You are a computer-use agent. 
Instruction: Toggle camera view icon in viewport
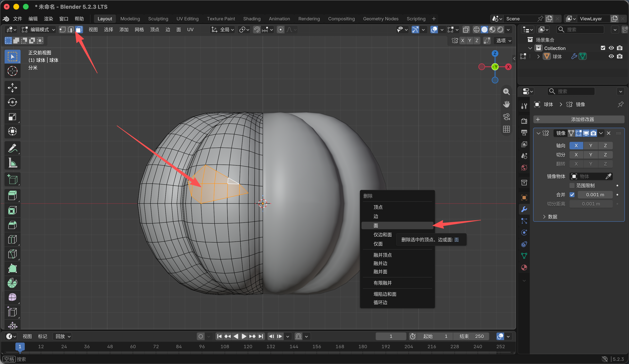506,117
